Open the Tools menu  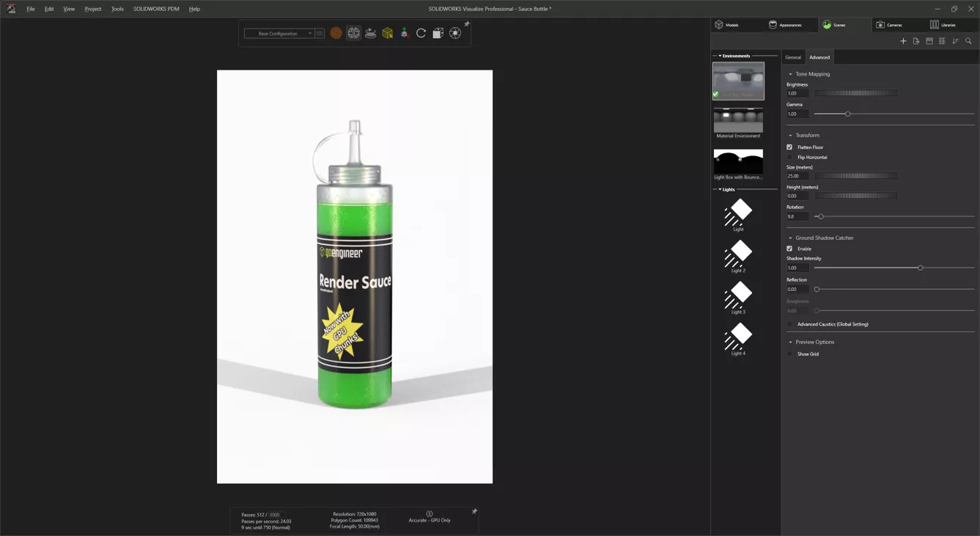click(117, 9)
